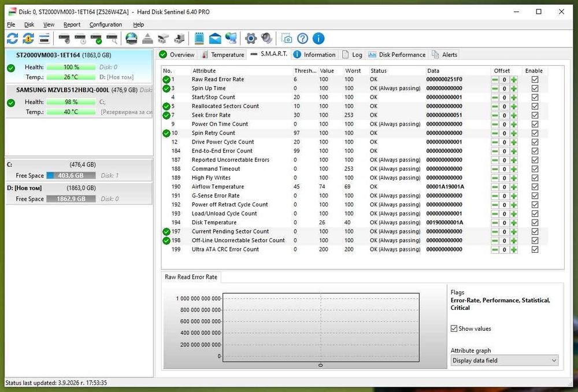Screen dimensions: 578x392
Task: Toggle Enable checkbox for Power On Time Count
Action: click(535, 124)
